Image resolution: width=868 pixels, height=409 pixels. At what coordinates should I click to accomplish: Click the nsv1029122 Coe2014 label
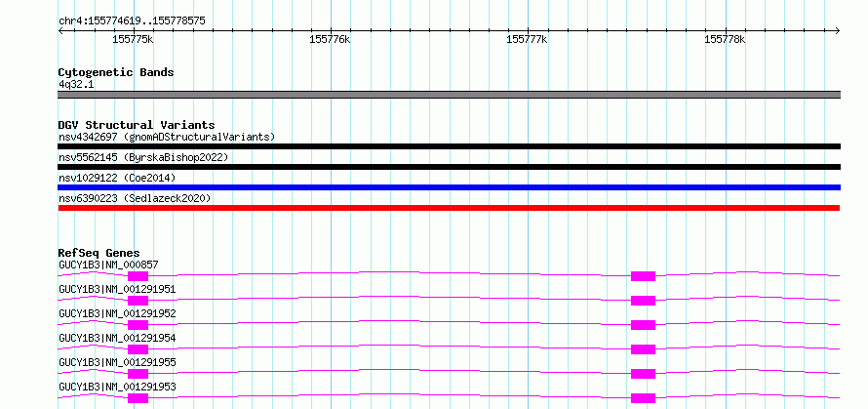[x=117, y=178]
